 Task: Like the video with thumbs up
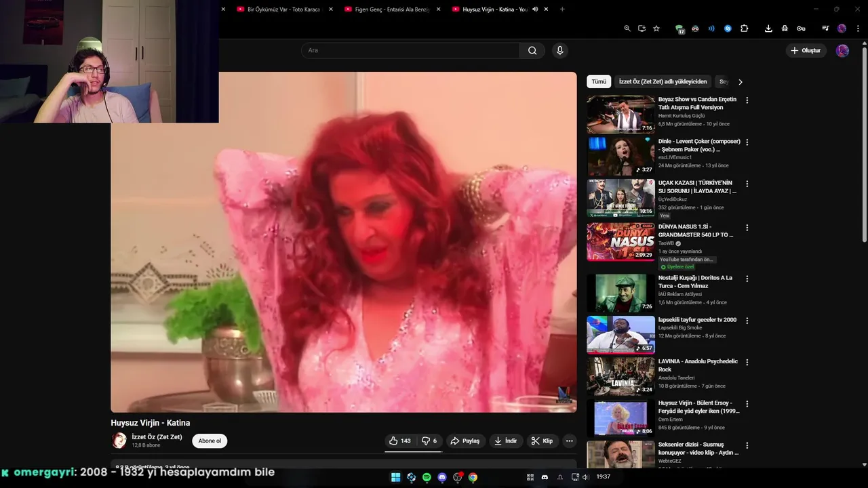point(399,441)
